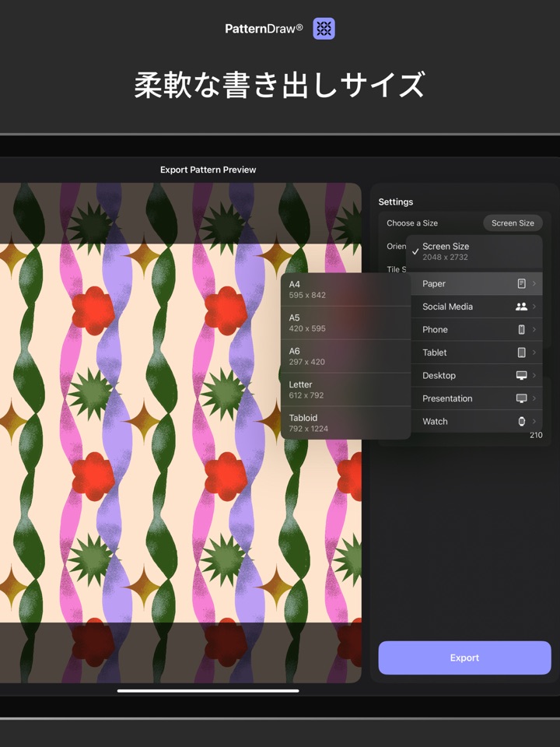Click the Tablet device icon
Screen dimensions: 560x747
click(x=521, y=352)
